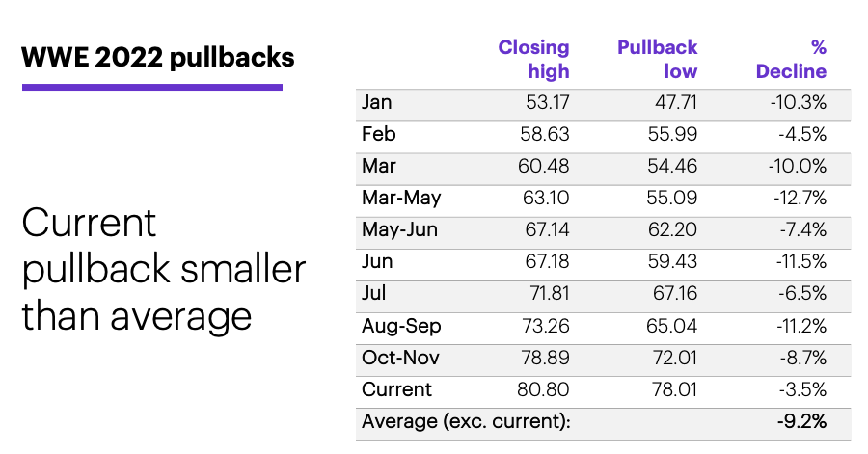This screenshot has height=454, width=868.
Task: Select the bold -9.2% average value
Action: [x=801, y=421]
